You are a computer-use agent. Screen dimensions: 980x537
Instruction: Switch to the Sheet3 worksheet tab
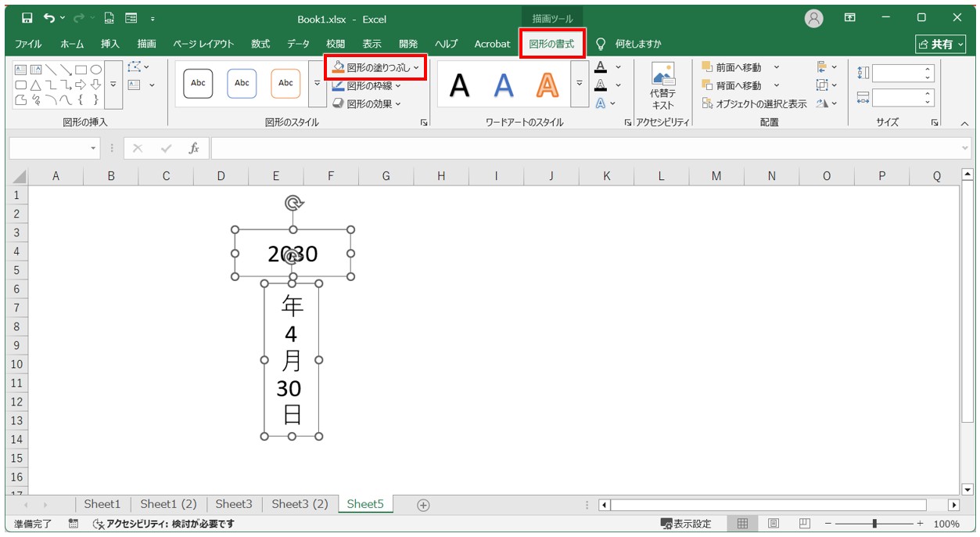coord(234,504)
